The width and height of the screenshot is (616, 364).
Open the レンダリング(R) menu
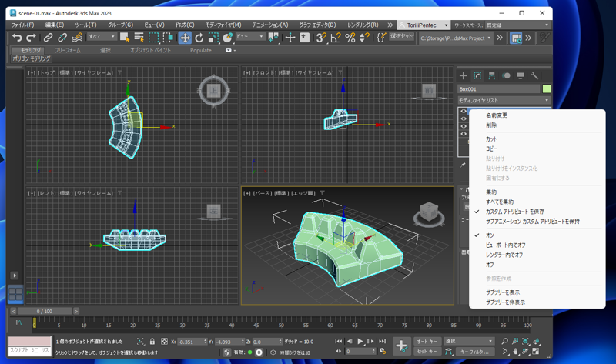(x=363, y=25)
